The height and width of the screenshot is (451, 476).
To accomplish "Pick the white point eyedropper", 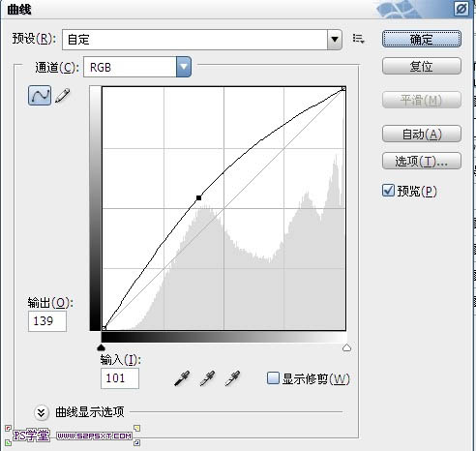I will click(x=232, y=378).
